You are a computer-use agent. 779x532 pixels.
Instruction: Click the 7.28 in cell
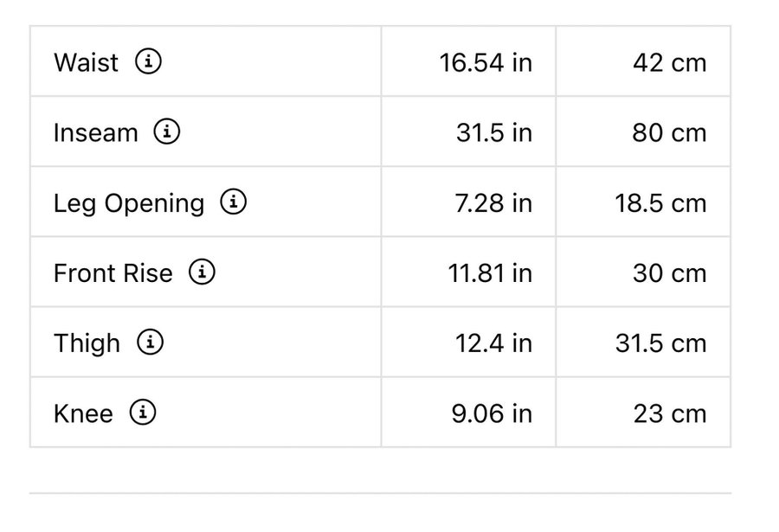point(493,203)
